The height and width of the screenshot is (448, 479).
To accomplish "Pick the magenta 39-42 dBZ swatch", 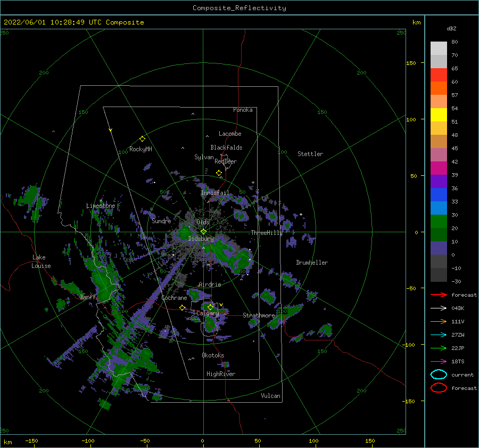I will 439,168.
